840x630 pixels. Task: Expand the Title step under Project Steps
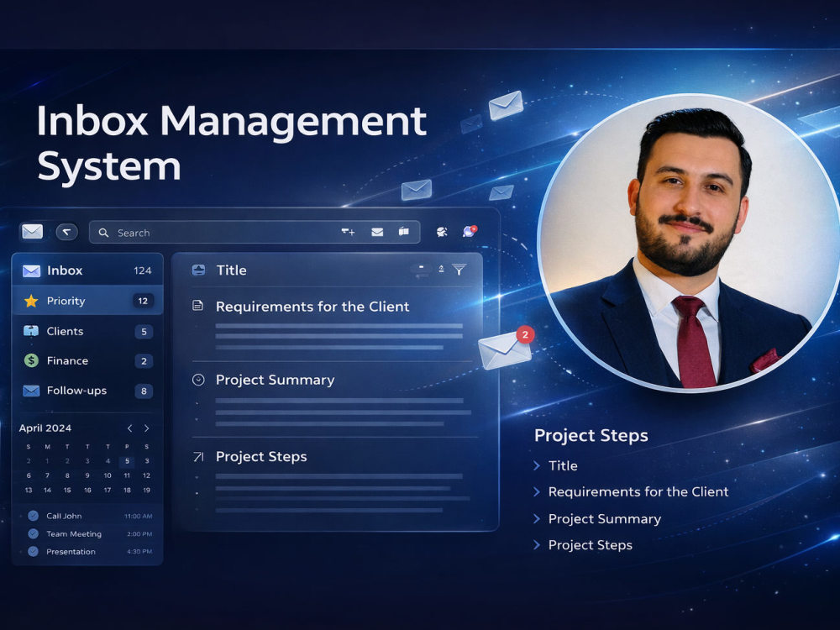pyautogui.click(x=556, y=465)
